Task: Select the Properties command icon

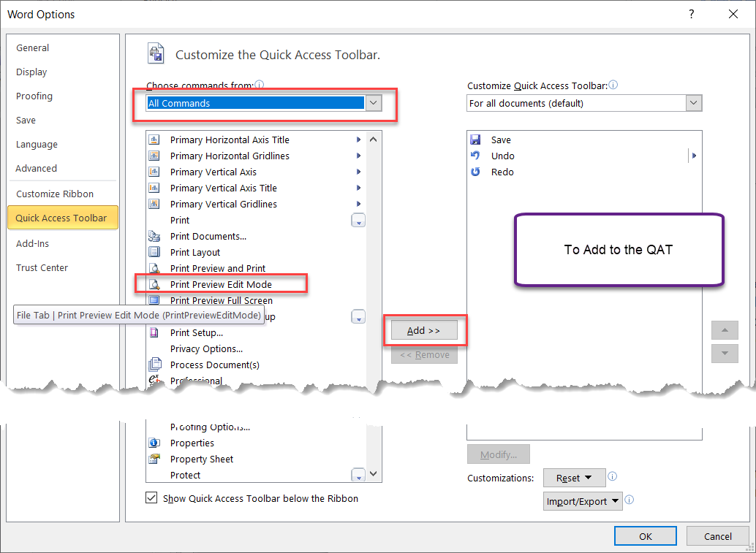Action: [155, 443]
